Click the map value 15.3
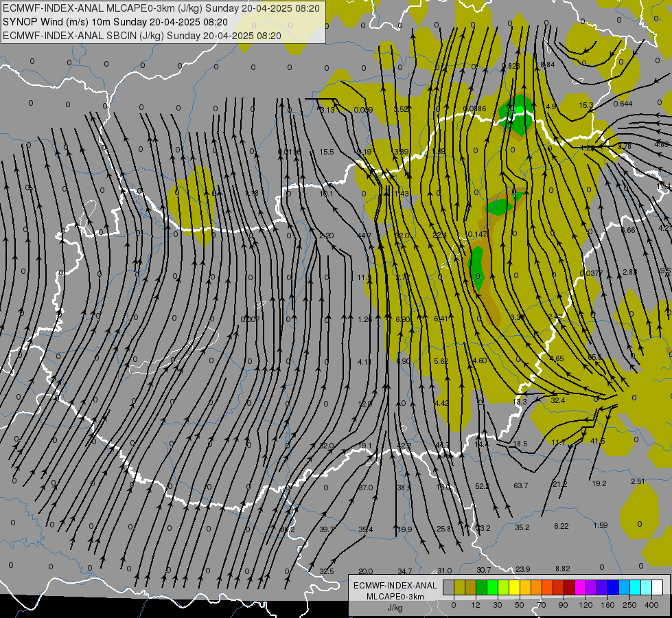This screenshot has height=618, width=672. click(x=586, y=105)
